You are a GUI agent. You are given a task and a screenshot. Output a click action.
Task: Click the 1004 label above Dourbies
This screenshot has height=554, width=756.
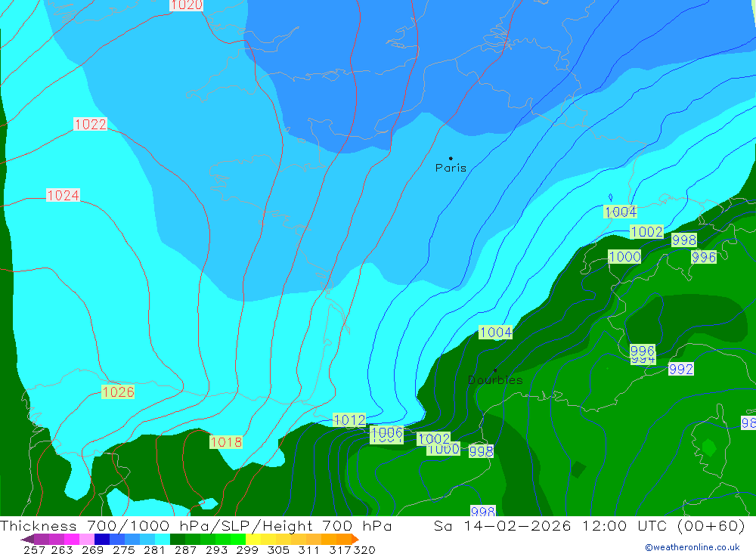tap(496, 333)
